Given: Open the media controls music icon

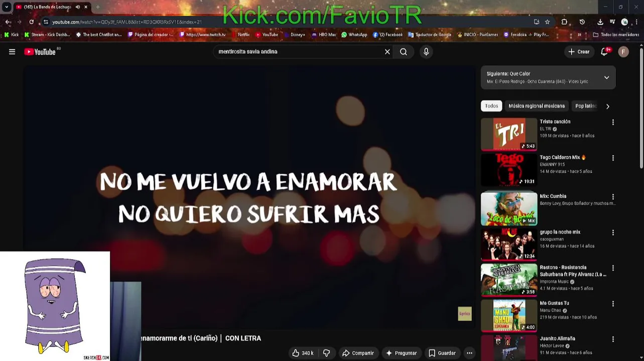Looking at the screenshot, I should coord(612,22).
